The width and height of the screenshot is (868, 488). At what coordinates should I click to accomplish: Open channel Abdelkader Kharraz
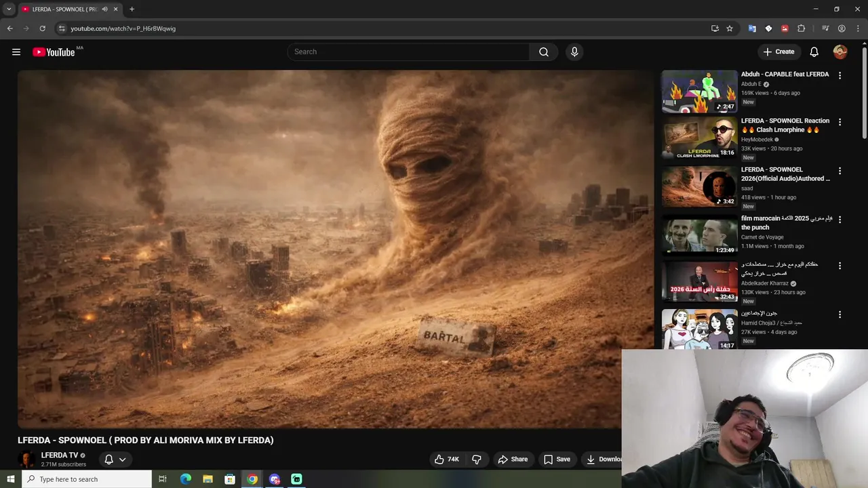click(x=765, y=283)
